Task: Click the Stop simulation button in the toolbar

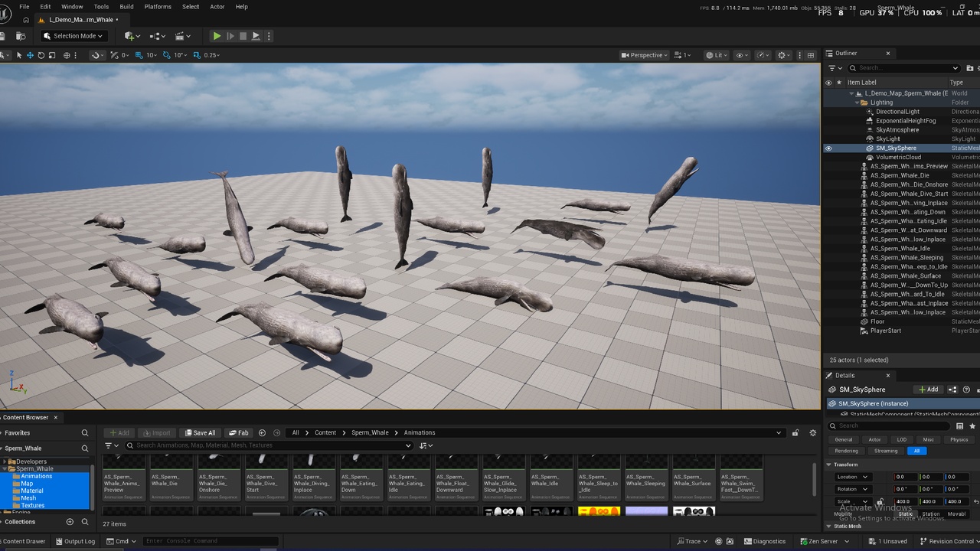Action: point(243,36)
